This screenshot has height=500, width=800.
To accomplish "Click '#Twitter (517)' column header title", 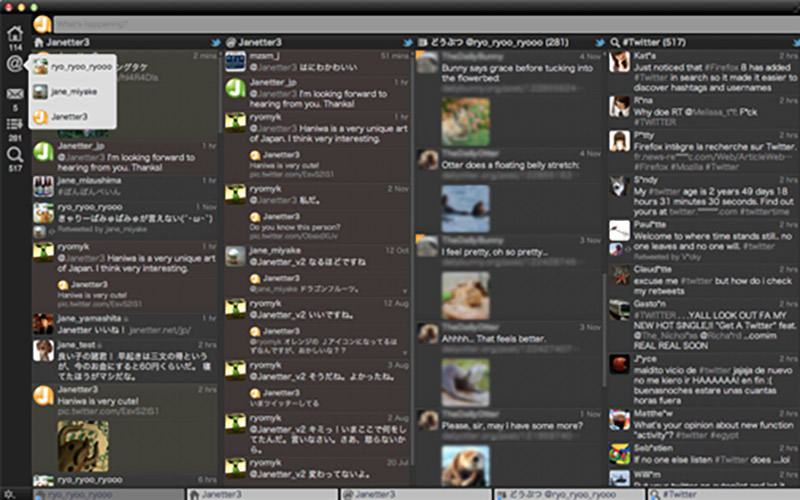I will click(654, 42).
